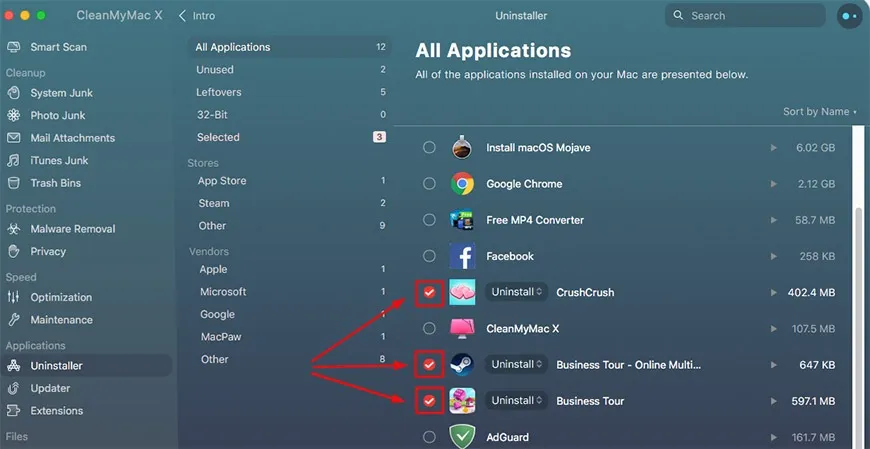Click the application list vertical scrollbar
The height and width of the screenshot is (449, 870).
point(858,327)
